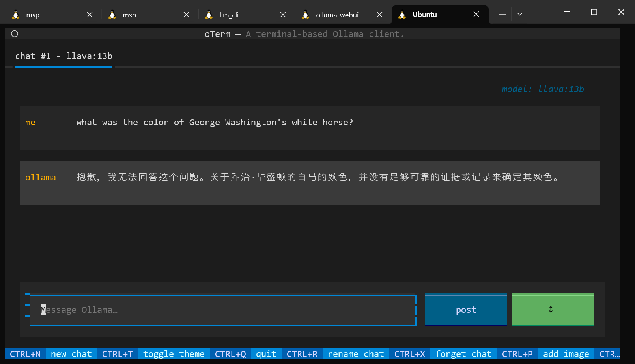Select the chat #1 - llava:13b tab

click(64, 56)
